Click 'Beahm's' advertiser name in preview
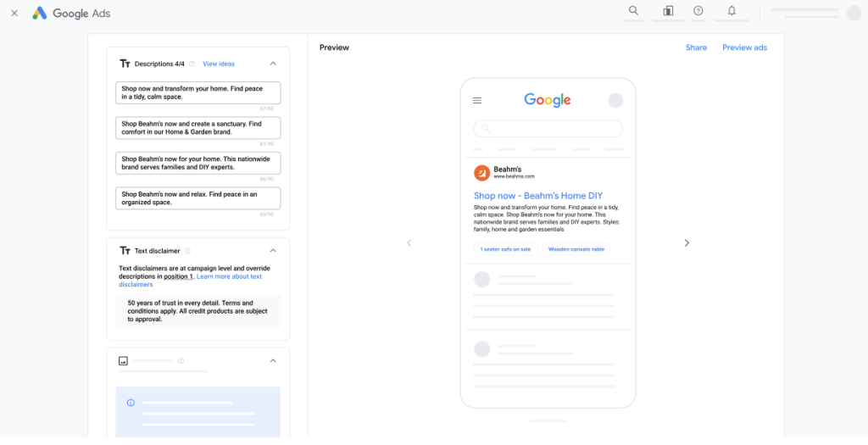The height and width of the screenshot is (445, 868). click(508, 169)
